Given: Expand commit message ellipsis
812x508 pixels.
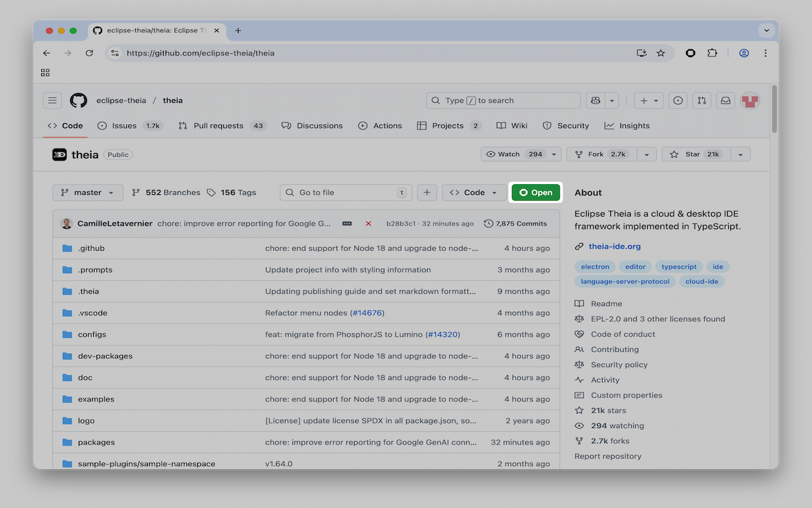Looking at the screenshot, I should pyautogui.click(x=347, y=224).
